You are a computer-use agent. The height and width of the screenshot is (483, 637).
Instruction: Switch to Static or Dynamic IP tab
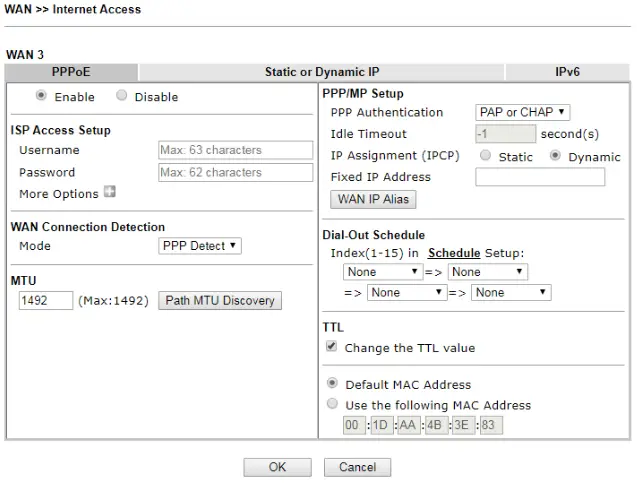322,72
